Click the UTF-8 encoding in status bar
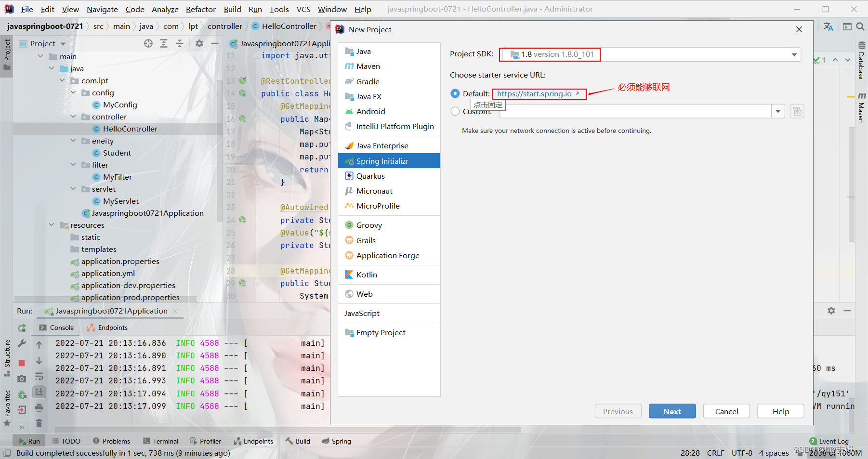This screenshot has width=868, height=459. point(742,453)
